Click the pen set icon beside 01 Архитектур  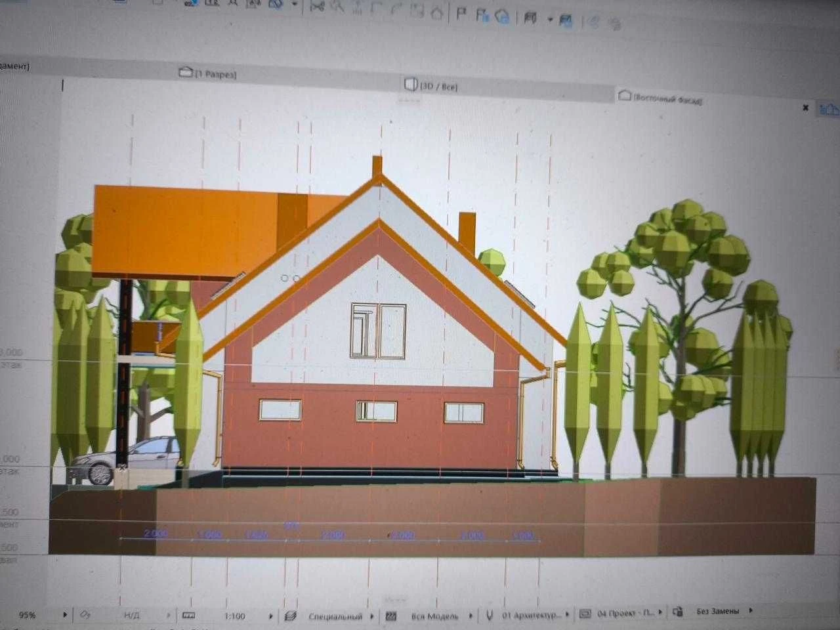(x=490, y=616)
